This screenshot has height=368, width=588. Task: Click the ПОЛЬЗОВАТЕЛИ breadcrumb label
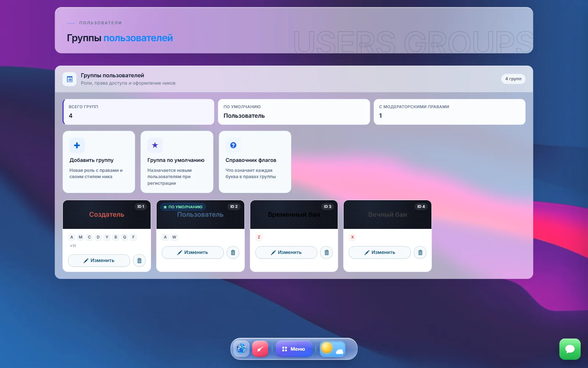(x=100, y=23)
